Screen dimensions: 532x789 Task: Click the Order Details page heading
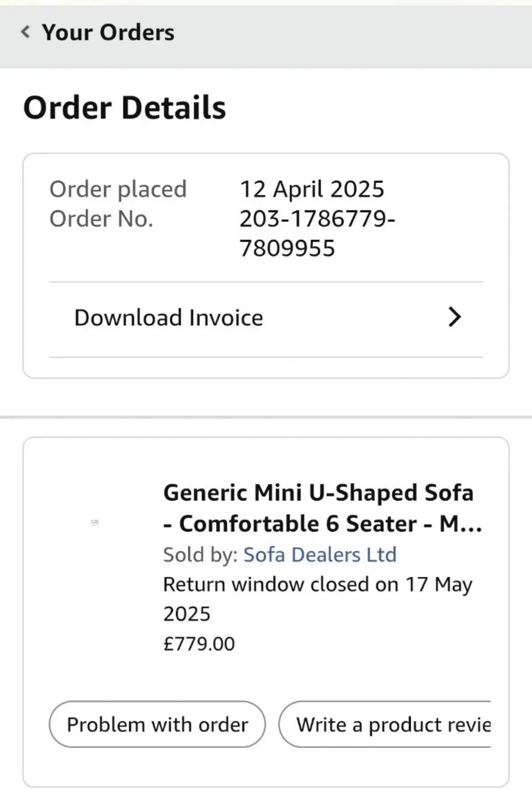coord(124,108)
